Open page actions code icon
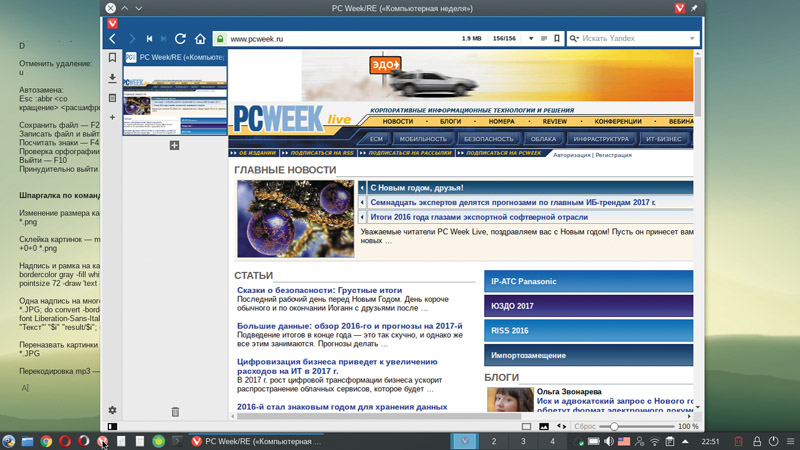 coord(561,426)
